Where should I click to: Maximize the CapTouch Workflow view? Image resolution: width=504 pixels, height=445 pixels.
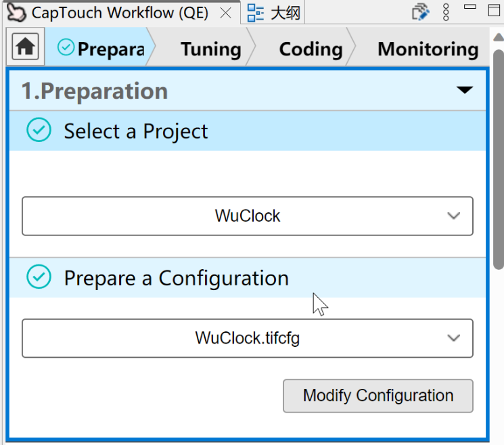(x=492, y=10)
